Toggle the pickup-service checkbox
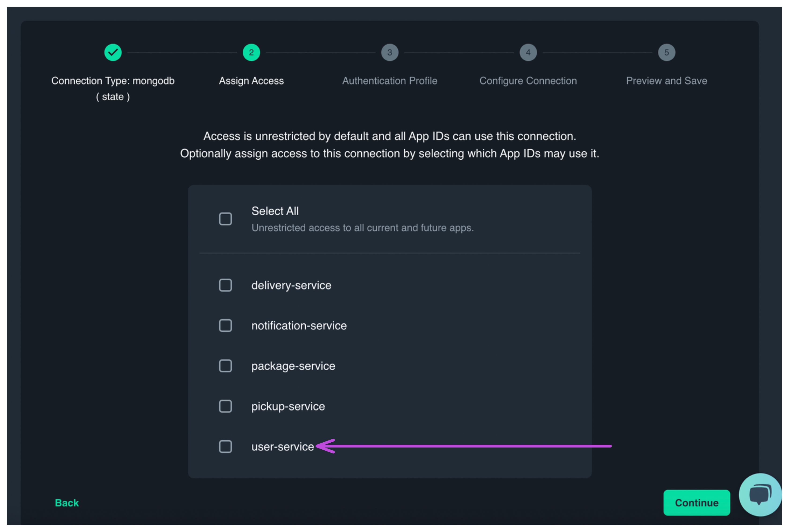Screen dimensions: 789x532 pos(226,406)
